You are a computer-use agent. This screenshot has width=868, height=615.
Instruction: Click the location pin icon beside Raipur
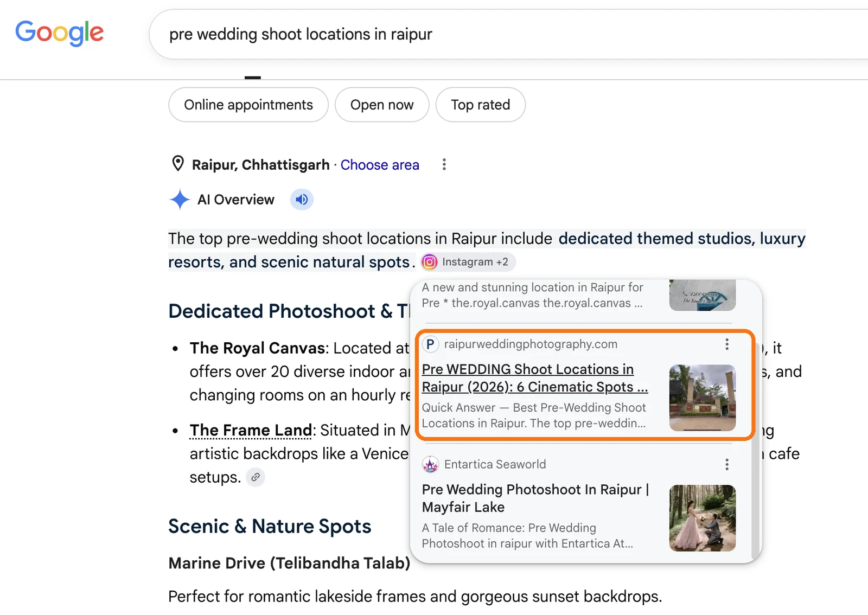pyautogui.click(x=178, y=164)
